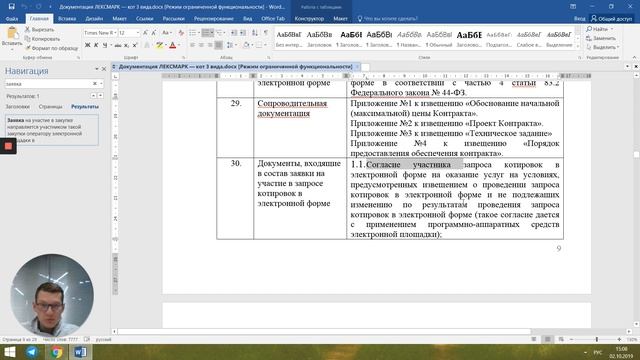Open Change Case (Aa) dropdown
640x360 pixels.
tap(166, 33)
